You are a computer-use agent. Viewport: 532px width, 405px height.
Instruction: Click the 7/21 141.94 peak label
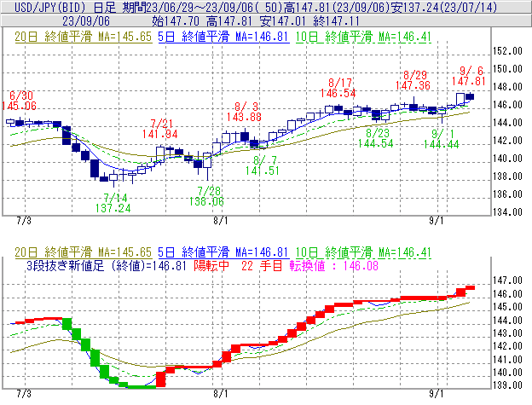[x=159, y=129]
